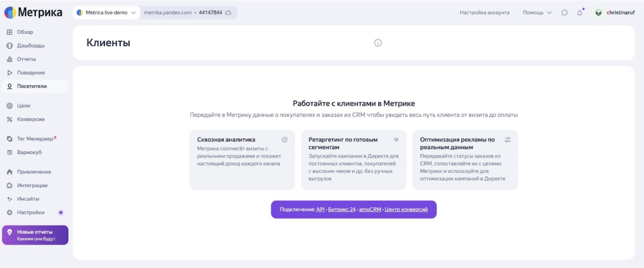The width and height of the screenshot is (644, 268).
Task: Click the Клиенты page title
Action: point(108,42)
